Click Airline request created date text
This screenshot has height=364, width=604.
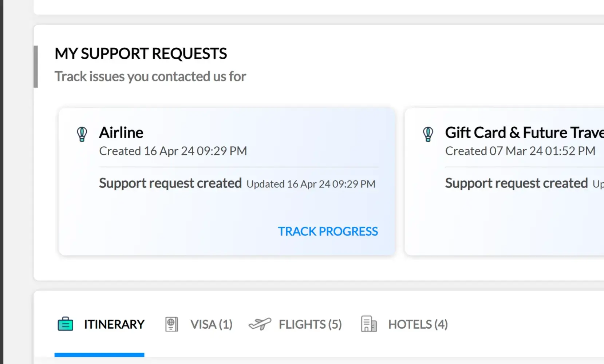pos(173,151)
